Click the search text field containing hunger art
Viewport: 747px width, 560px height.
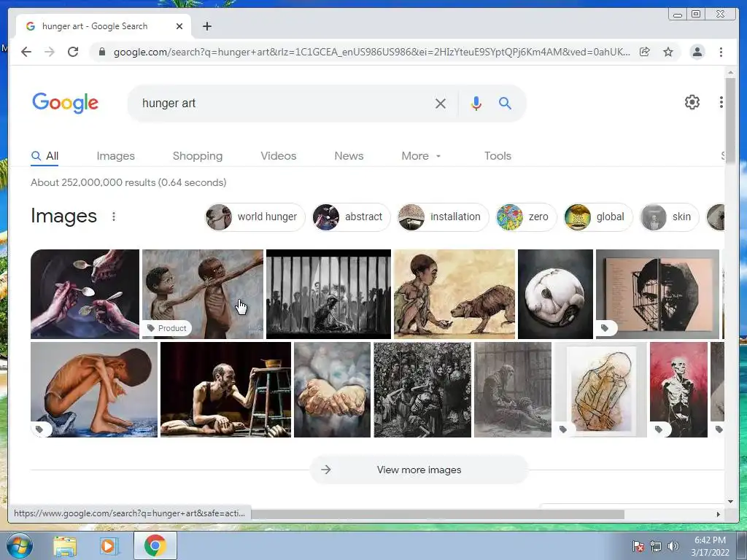coord(284,104)
